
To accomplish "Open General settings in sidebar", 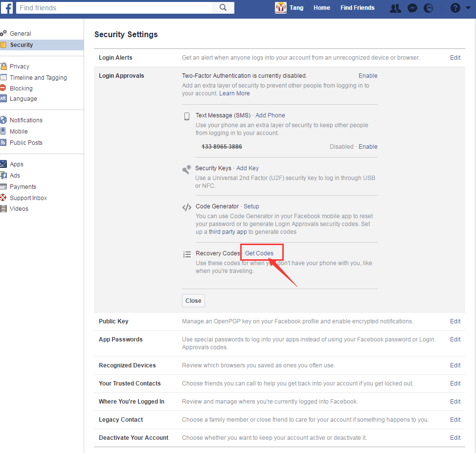I will click(x=21, y=33).
